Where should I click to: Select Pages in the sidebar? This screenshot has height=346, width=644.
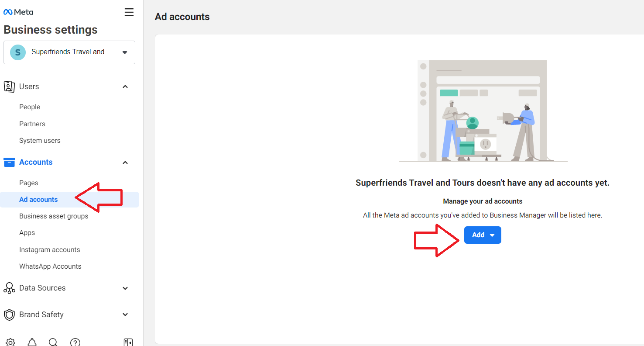[29, 183]
